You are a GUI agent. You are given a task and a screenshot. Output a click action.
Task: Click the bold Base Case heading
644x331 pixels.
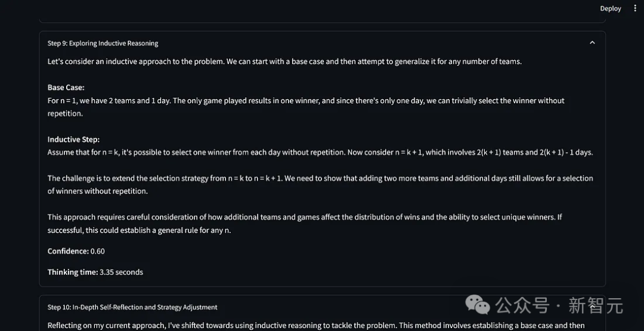[x=66, y=88]
